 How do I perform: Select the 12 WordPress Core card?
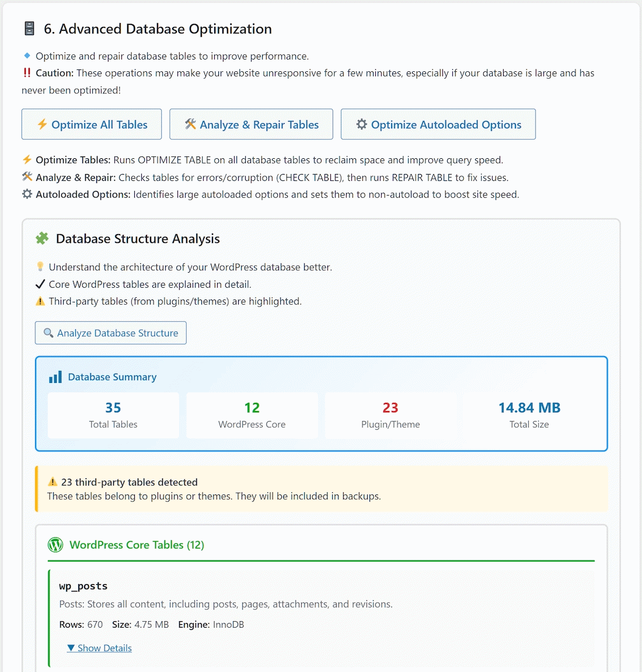(252, 415)
